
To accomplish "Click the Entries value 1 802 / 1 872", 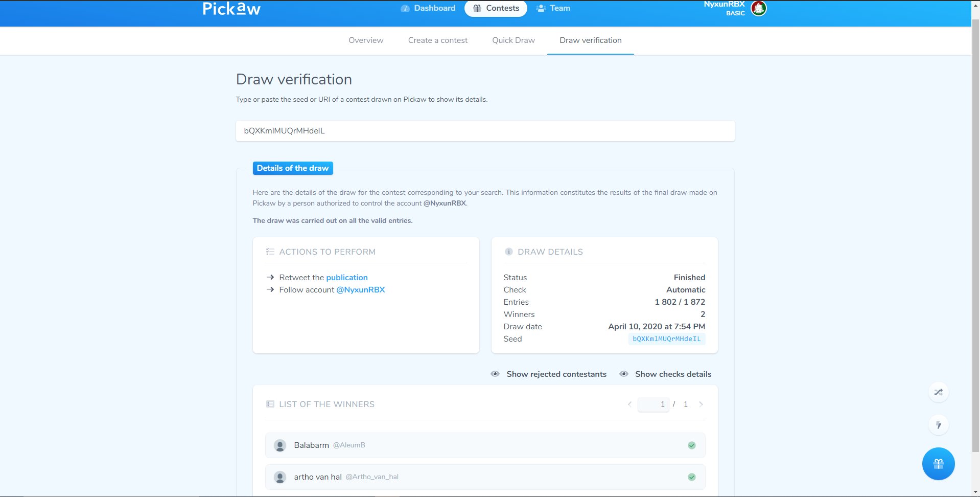I will click(x=680, y=302).
